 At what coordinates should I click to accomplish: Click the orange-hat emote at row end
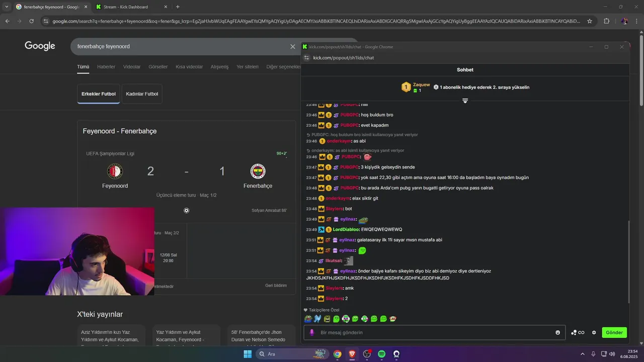(393, 319)
